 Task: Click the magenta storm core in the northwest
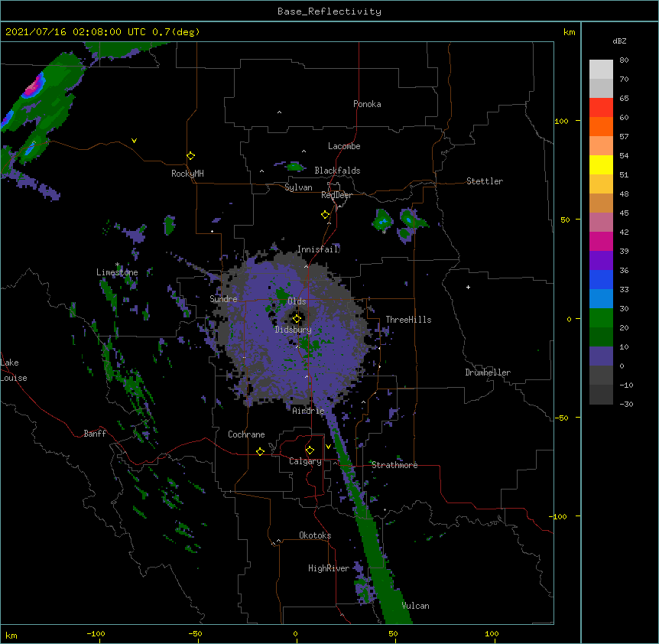[34, 86]
